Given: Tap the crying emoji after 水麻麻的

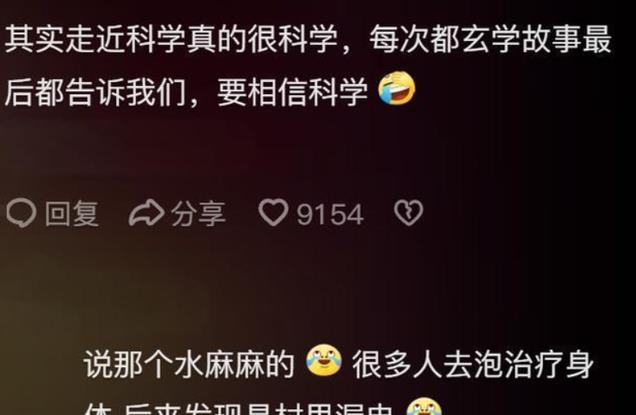Looking at the screenshot, I should pyautogui.click(x=323, y=361).
